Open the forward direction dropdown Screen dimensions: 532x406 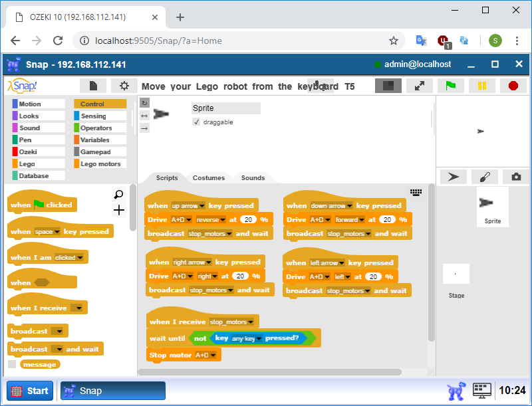pos(350,219)
